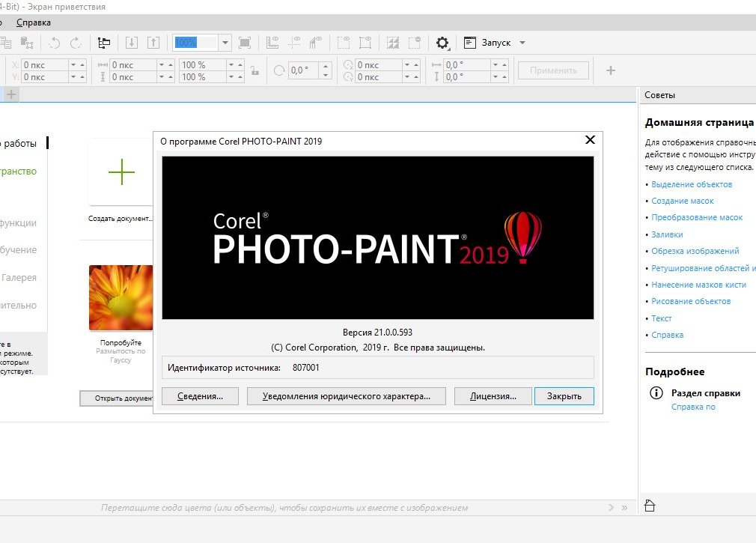Click the Redo arrow icon in toolbar

[x=76, y=43]
